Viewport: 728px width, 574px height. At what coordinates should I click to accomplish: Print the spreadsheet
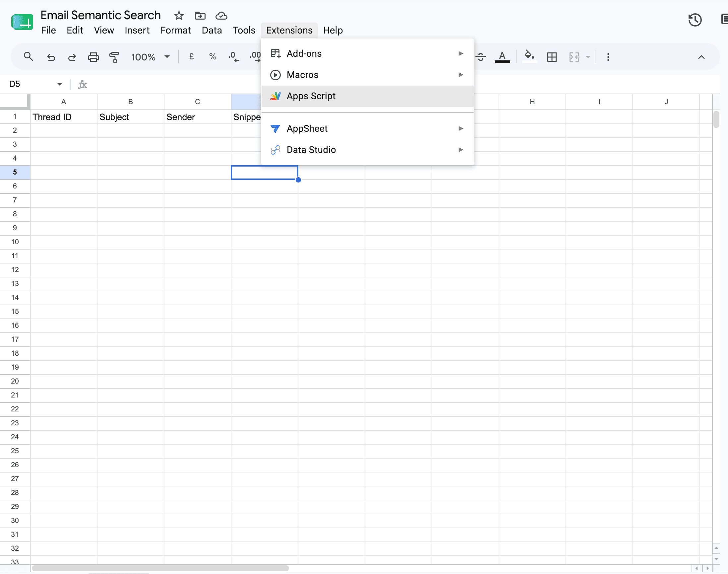click(93, 57)
